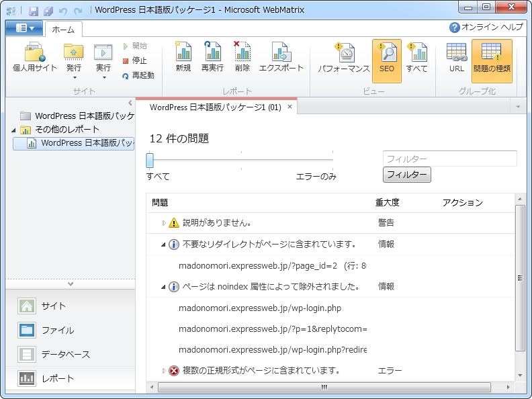Open the データベース workspace
This screenshot has width=532, height=399.
pos(71,354)
